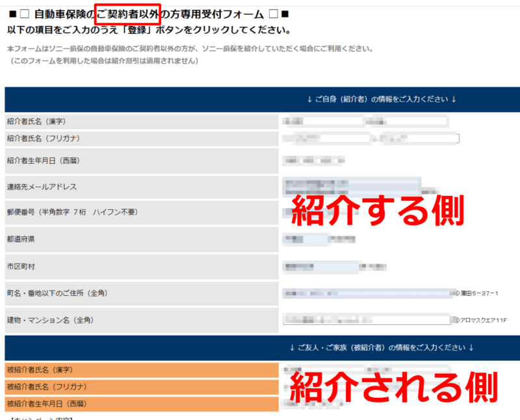Click the 市区町村 city input field

pos(322,267)
